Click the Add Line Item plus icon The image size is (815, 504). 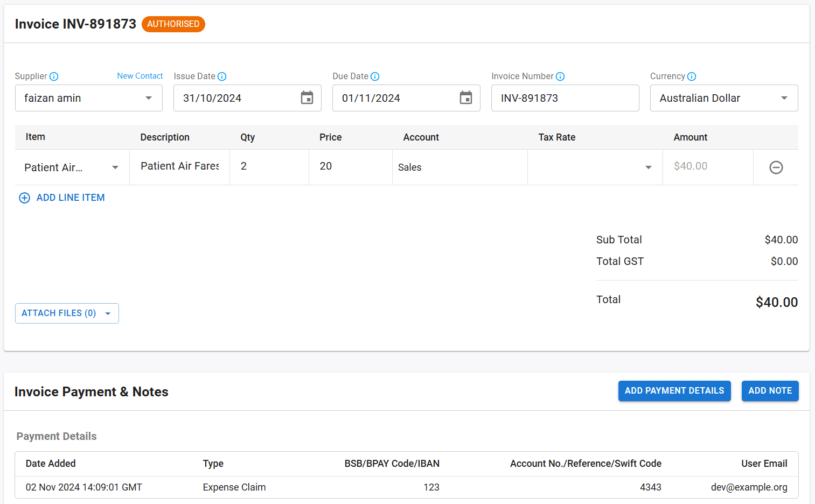click(24, 198)
